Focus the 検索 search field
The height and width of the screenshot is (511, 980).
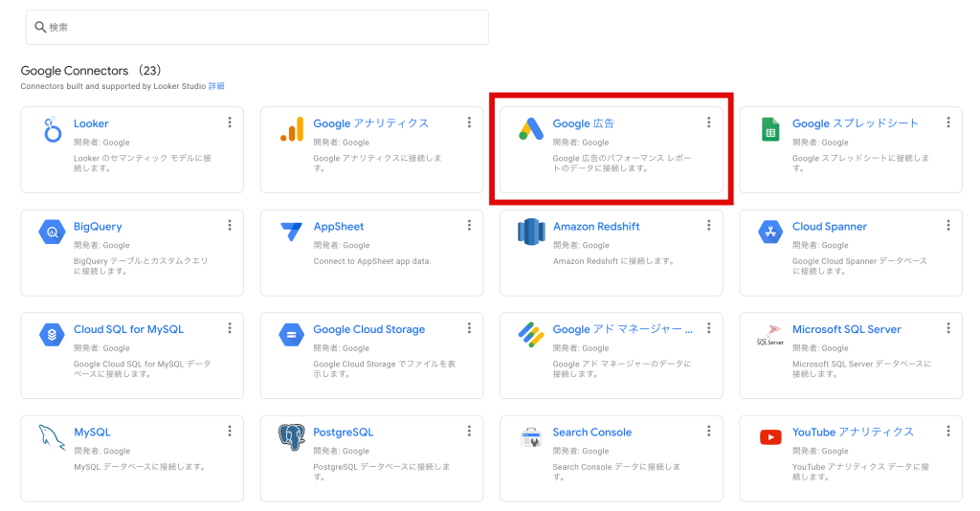coord(256,27)
